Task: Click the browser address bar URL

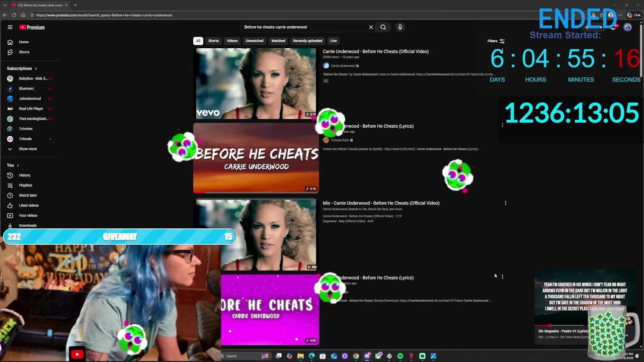Action: coord(104,15)
